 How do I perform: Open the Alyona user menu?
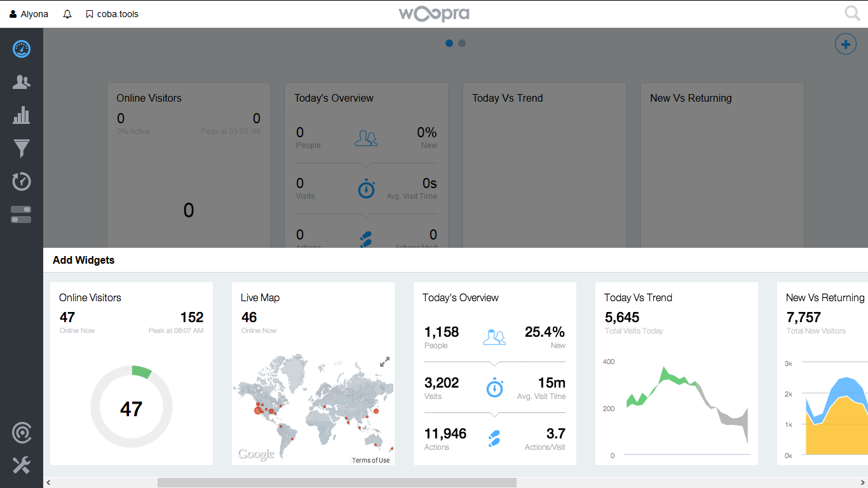tap(29, 14)
